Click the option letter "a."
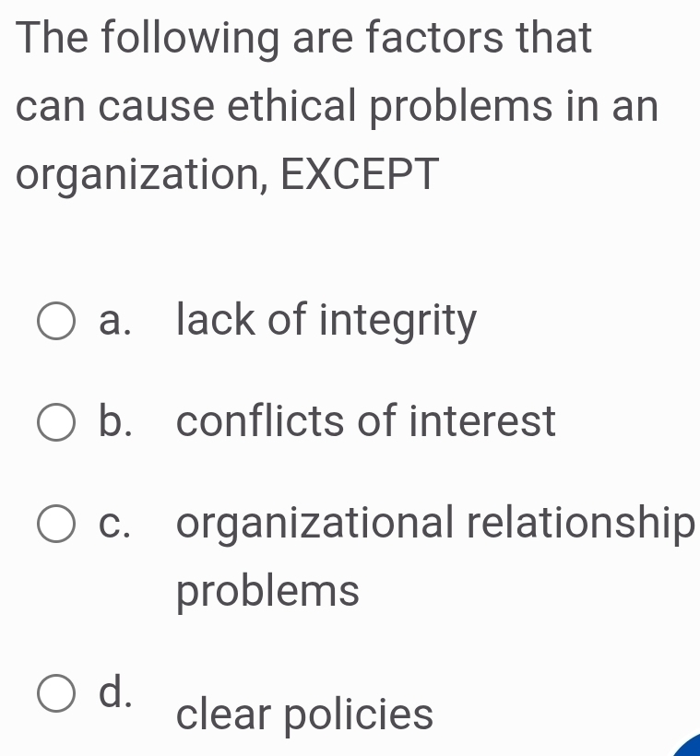Screen dimensions: 700x756 (116, 322)
